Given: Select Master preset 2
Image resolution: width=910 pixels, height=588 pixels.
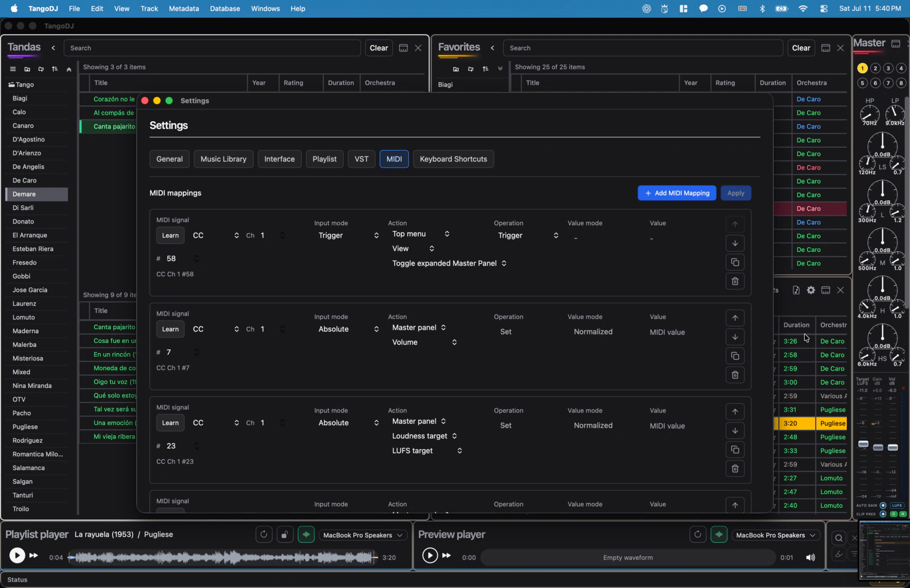Looking at the screenshot, I should coord(876,68).
